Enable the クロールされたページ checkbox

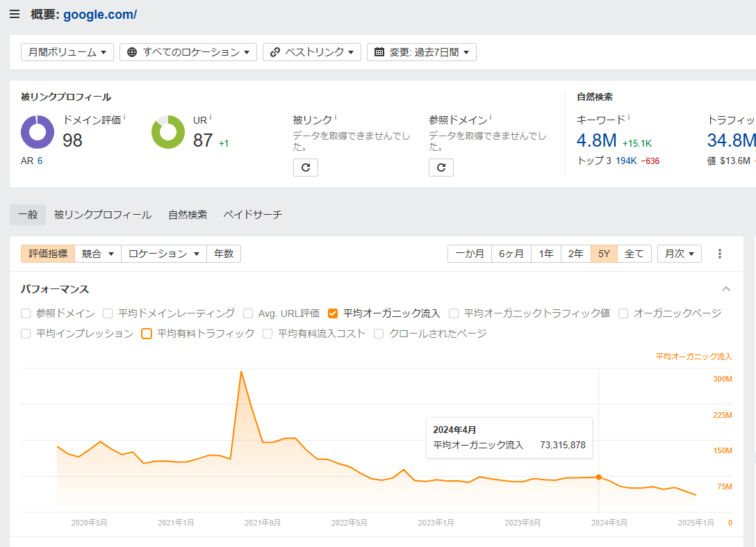click(379, 334)
